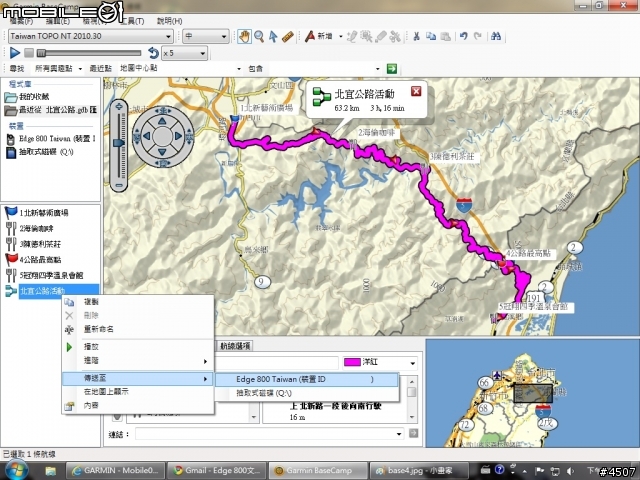
Task: Click the playback progress slider handle
Action: (41, 53)
